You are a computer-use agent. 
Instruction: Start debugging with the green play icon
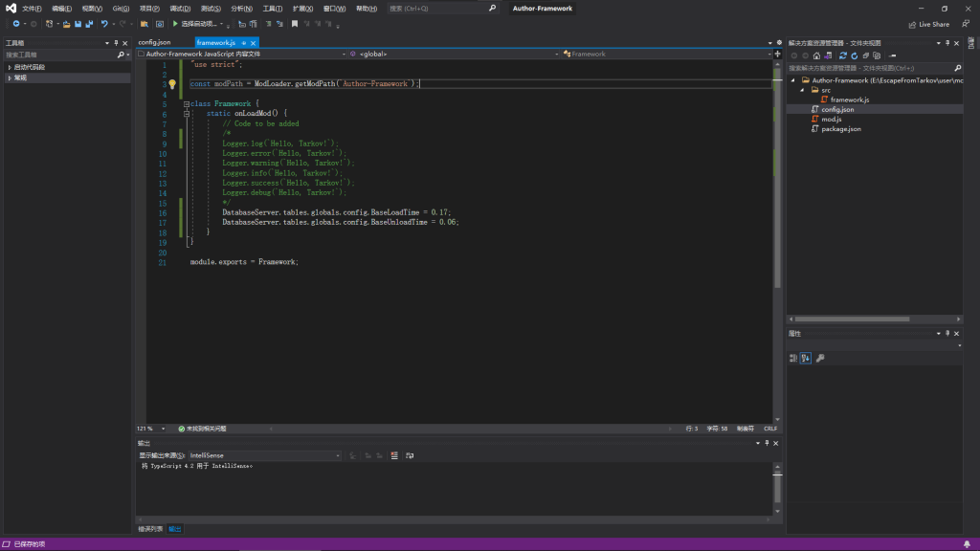175,24
